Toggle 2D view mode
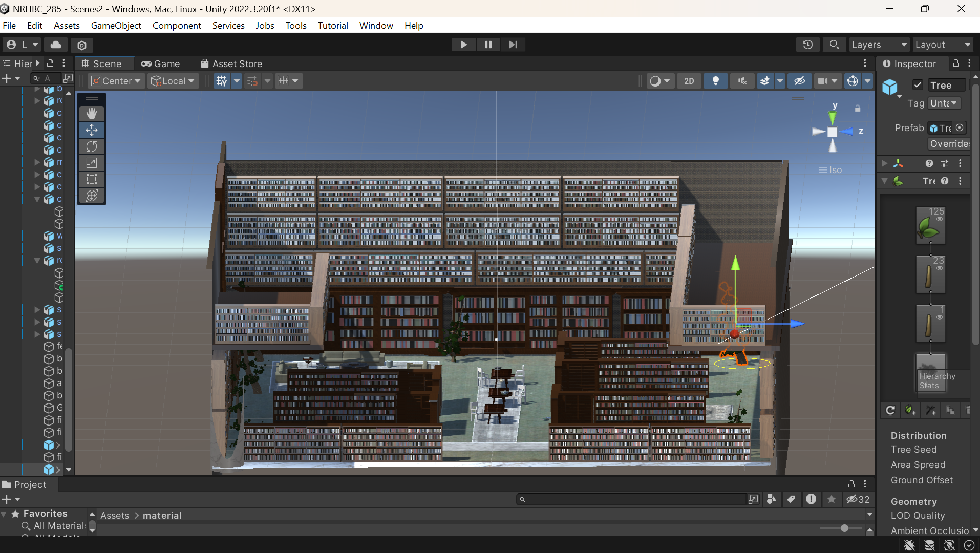 click(x=689, y=81)
